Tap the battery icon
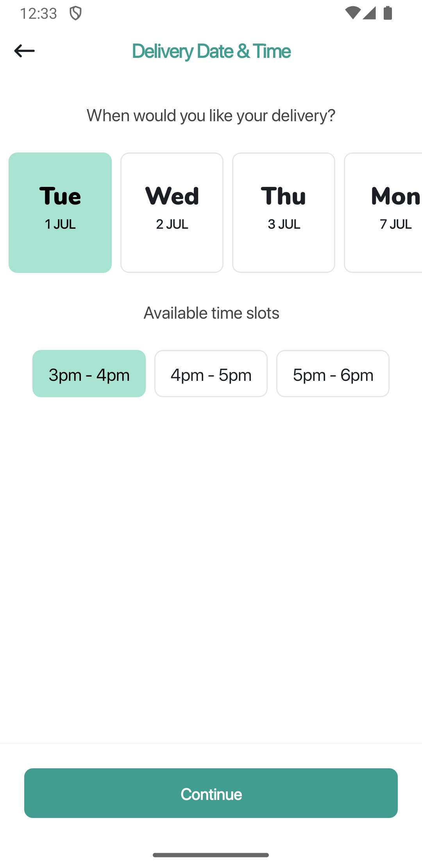The image size is (422, 868). [388, 13]
